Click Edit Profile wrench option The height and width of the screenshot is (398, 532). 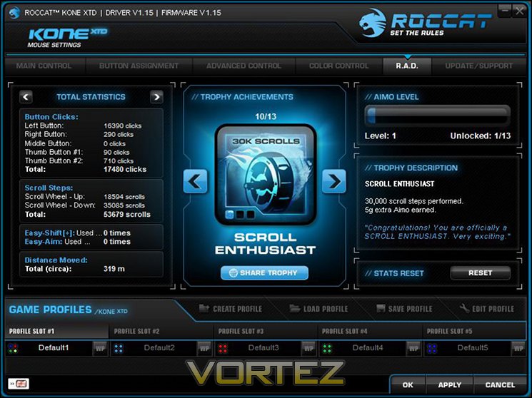click(486, 309)
